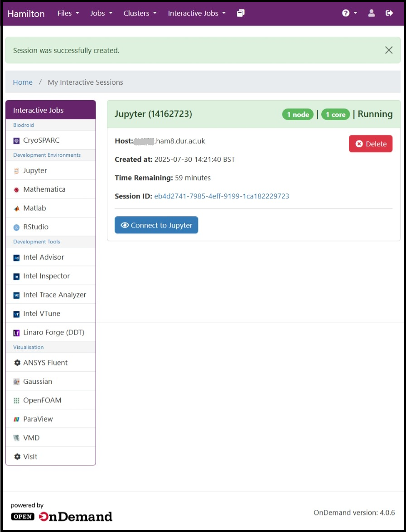This screenshot has width=406, height=532.
Task: Open the Clusters dropdown
Action: point(140,13)
